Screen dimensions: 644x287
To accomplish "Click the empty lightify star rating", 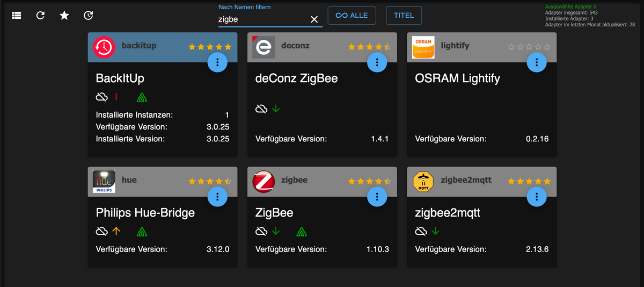I will pyautogui.click(x=529, y=47).
